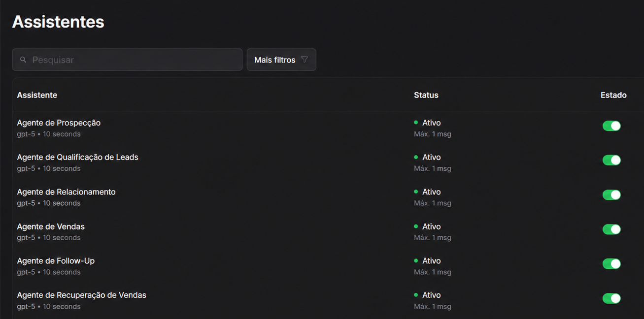Switch off the Agente de Vendas toggle
The height and width of the screenshot is (319, 644).
(x=611, y=229)
